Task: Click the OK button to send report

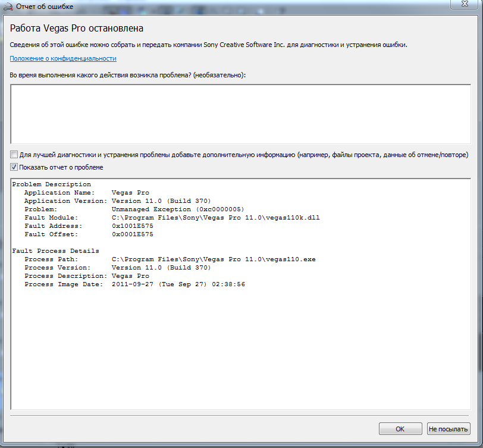Action: pos(400,428)
